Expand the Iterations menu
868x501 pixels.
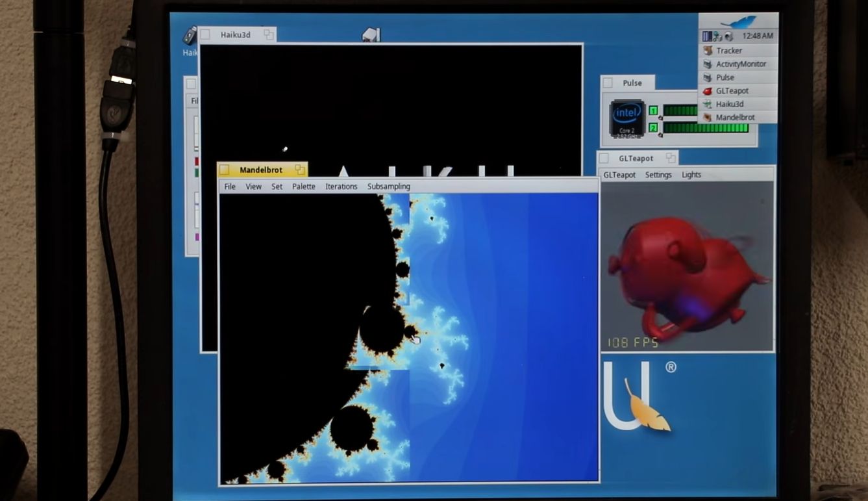[341, 186]
